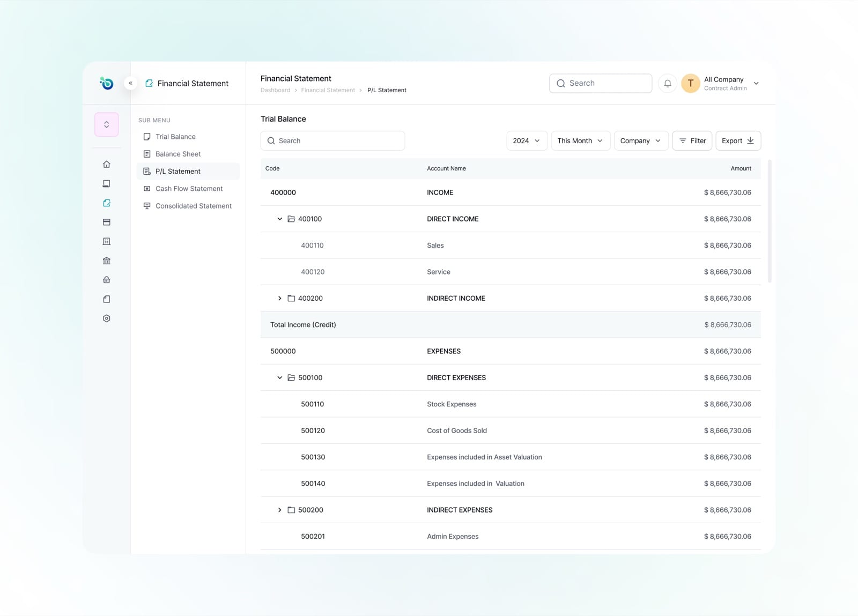Viewport: 858px width, 616px height.
Task: Open the settings hexagon sidebar icon
Action: coord(107,318)
